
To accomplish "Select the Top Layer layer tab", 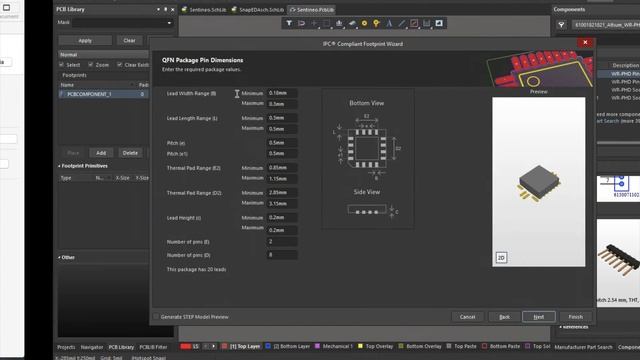I will coord(241,346).
